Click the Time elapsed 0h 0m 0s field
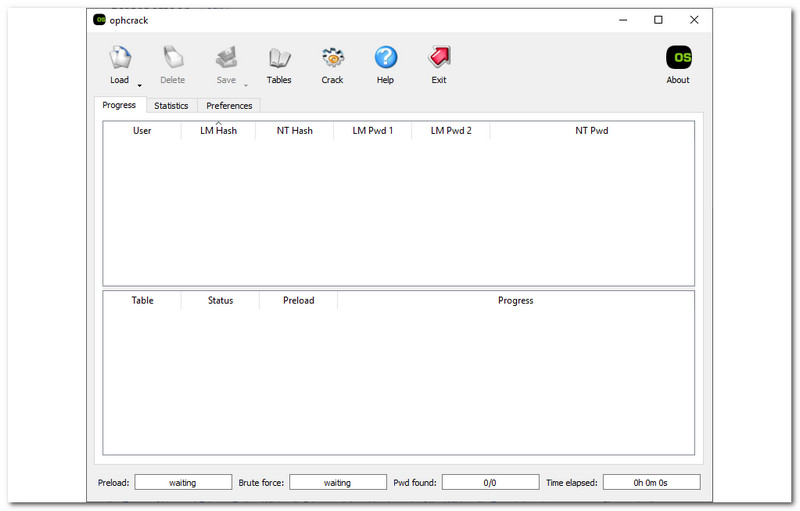The image size is (800, 511). (x=652, y=482)
